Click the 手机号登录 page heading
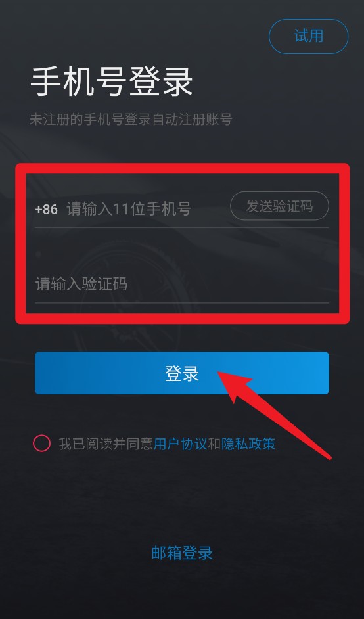This screenshot has height=619, width=364. (x=111, y=82)
